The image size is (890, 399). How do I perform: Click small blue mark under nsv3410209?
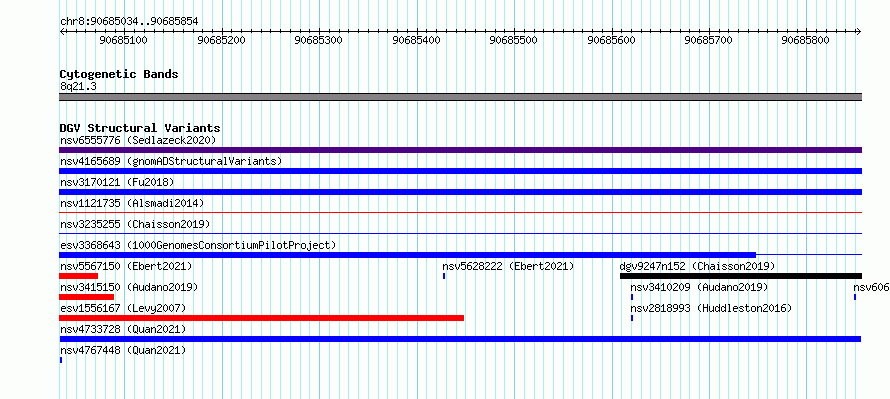pyautogui.click(x=632, y=297)
